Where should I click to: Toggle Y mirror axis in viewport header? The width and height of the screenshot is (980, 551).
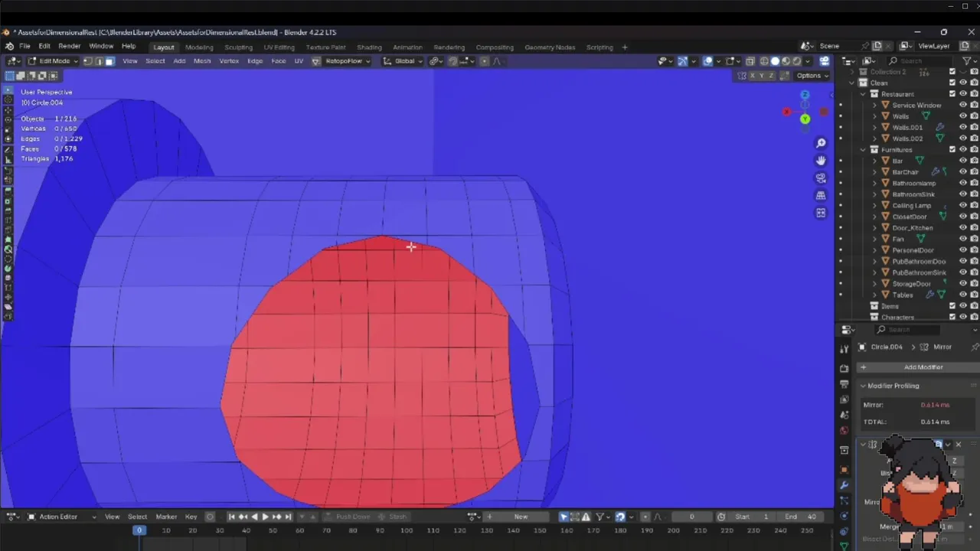tap(763, 76)
